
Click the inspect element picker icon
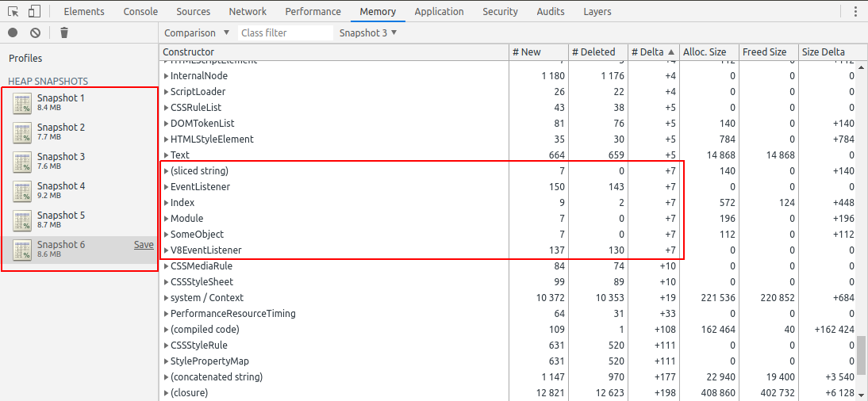[x=13, y=12]
